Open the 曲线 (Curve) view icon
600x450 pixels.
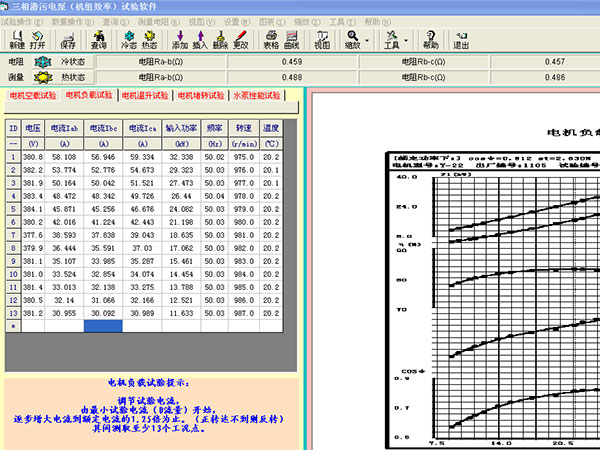[x=291, y=39]
